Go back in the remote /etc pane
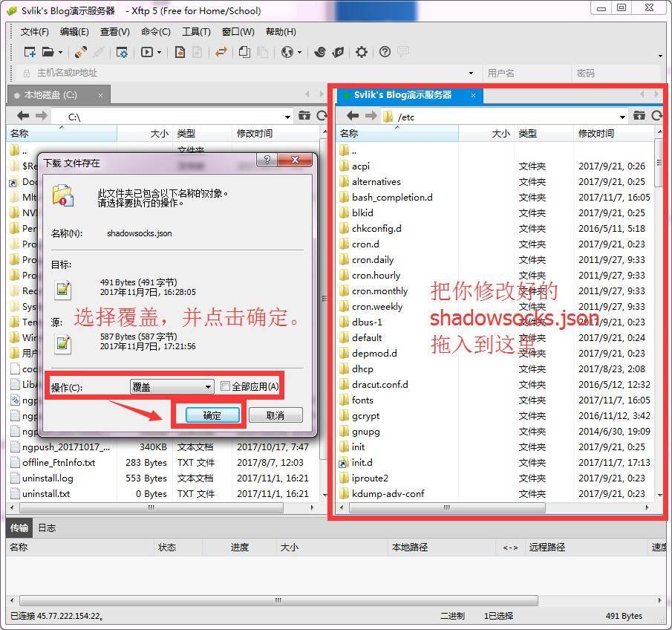This screenshot has width=672, height=630. (353, 115)
